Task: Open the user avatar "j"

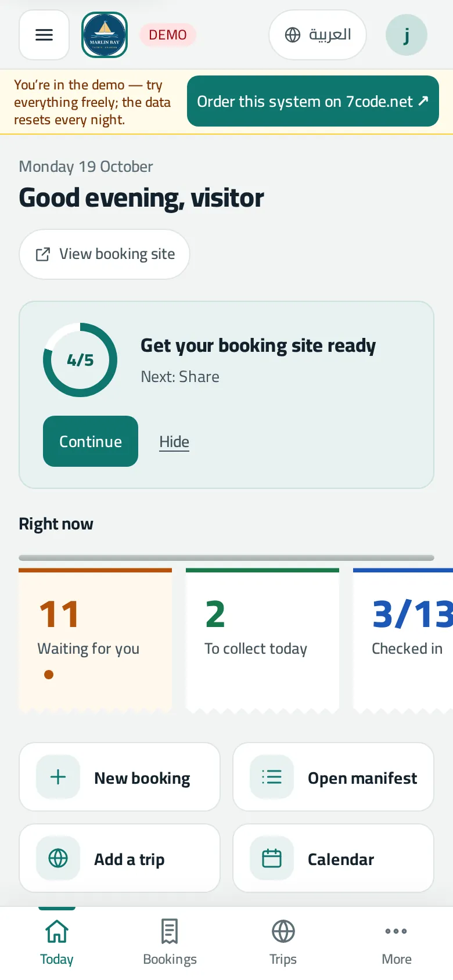Action: (407, 35)
